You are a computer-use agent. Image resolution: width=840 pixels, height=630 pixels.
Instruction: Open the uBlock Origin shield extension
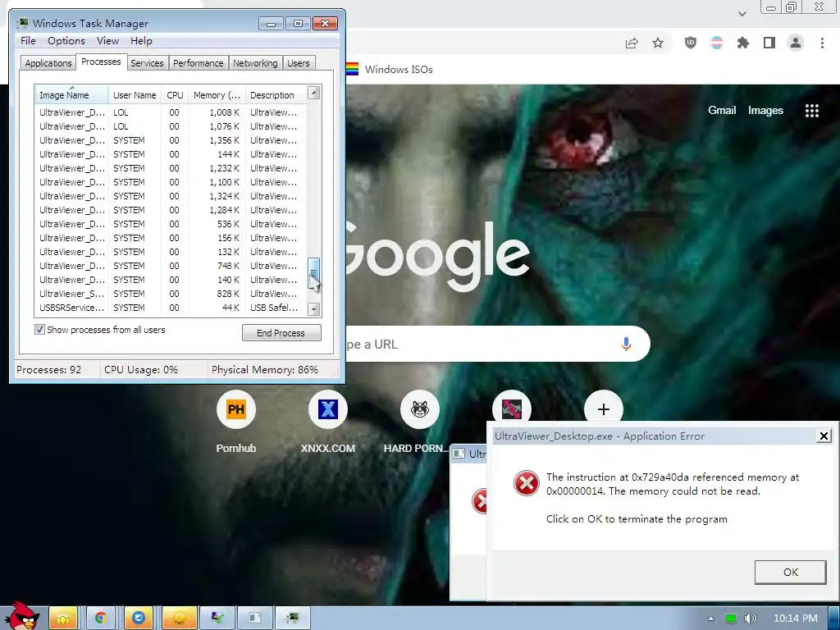tap(691, 43)
